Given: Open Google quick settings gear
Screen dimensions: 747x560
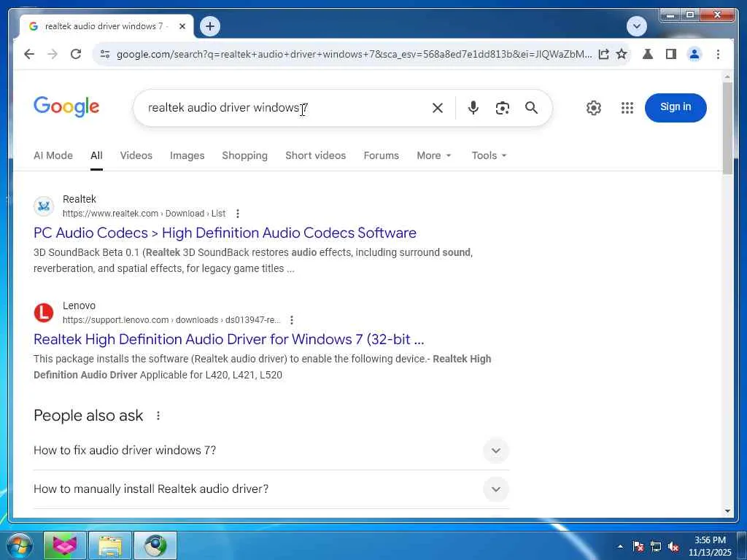Looking at the screenshot, I should (594, 108).
